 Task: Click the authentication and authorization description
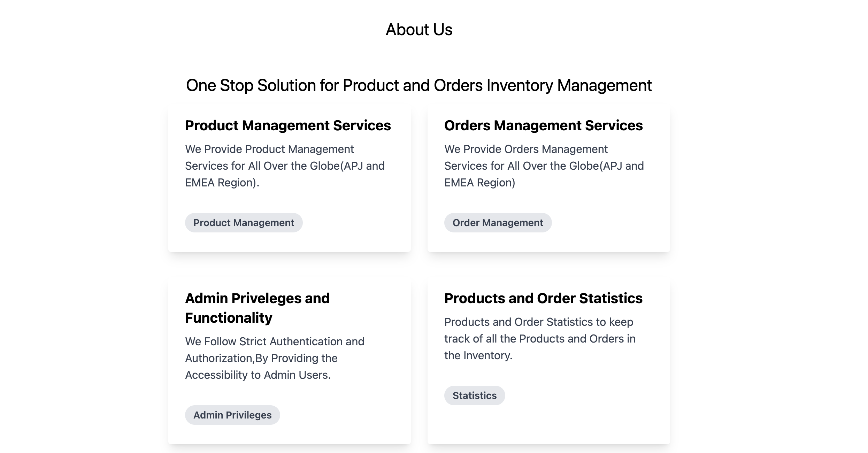(x=275, y=358)
